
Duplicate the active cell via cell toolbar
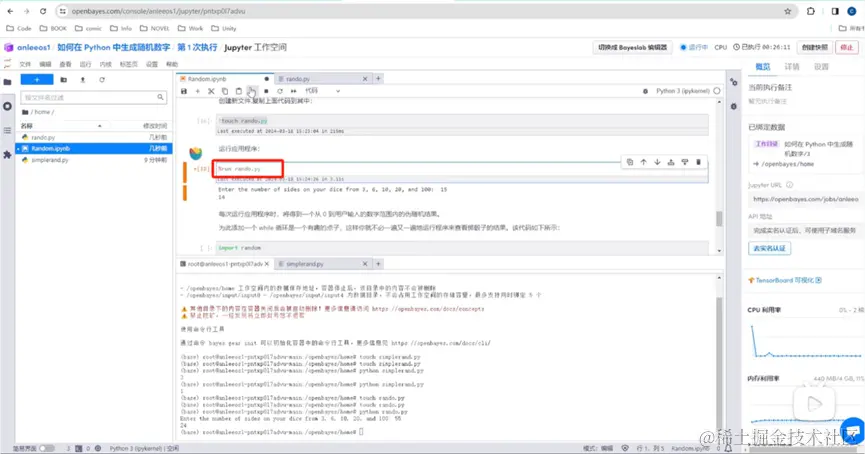pos(629,162)
